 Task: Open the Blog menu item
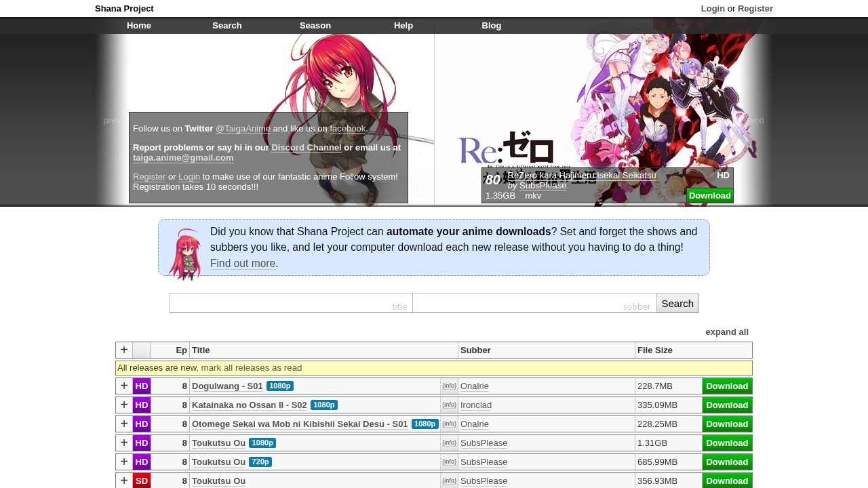[492, 26]
